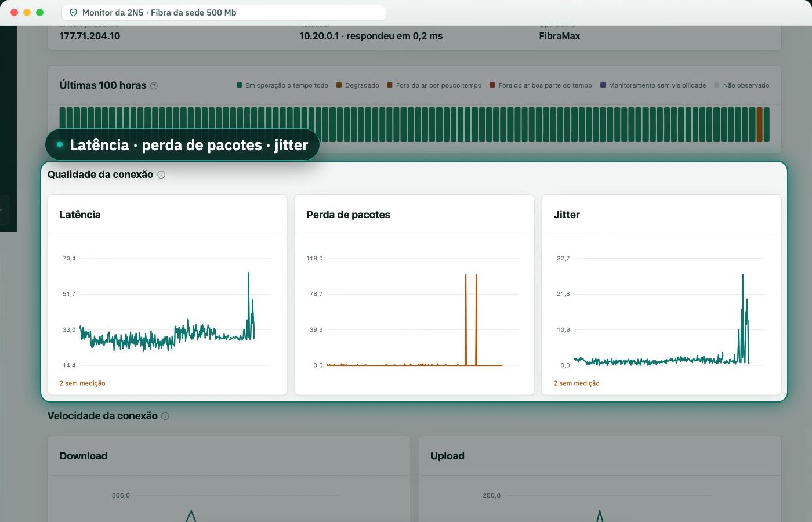The height and width of the screenshot is (522, 812).
Task: Select the "250,0" axis value in Upload
Action: (491, 495)
